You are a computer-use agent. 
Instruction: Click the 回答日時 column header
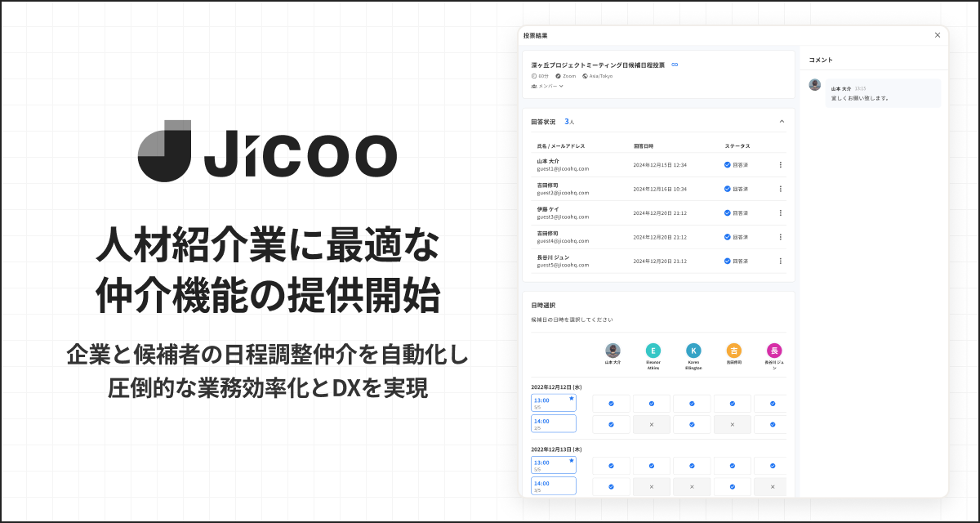(644, 146)
